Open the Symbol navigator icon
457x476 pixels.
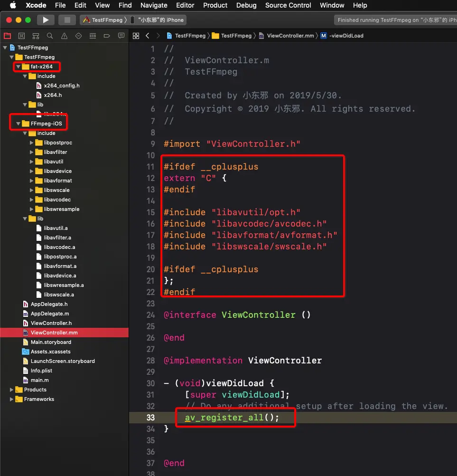(x=36, y=36)
